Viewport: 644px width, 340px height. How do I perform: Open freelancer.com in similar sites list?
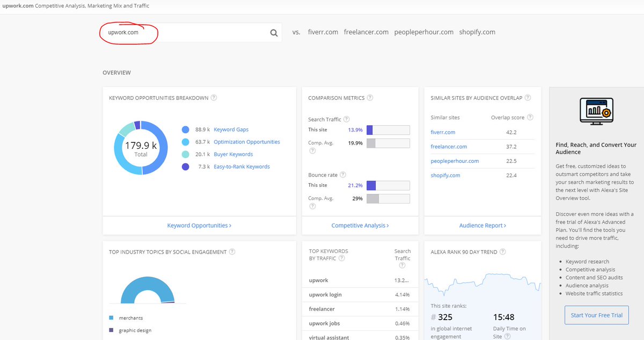(449, 147)
